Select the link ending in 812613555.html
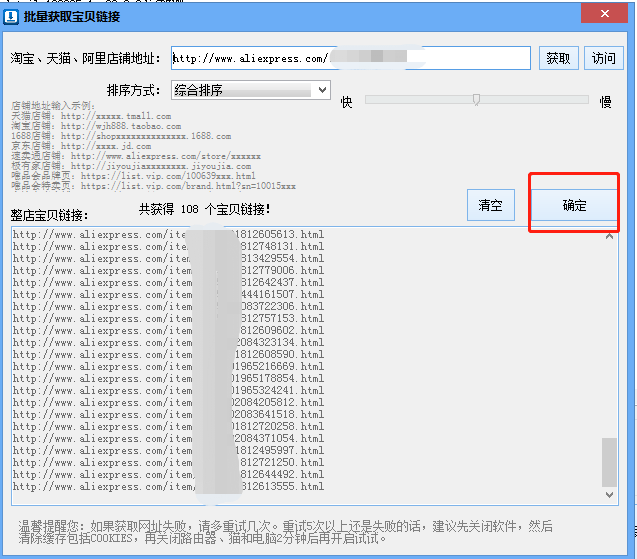This screenshot has height=559, width=637. click(168, 487)
